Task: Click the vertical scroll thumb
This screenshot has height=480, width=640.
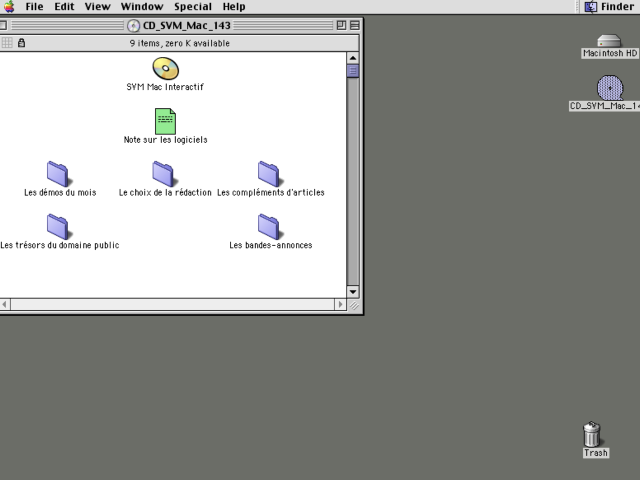Action: point(353,71)
